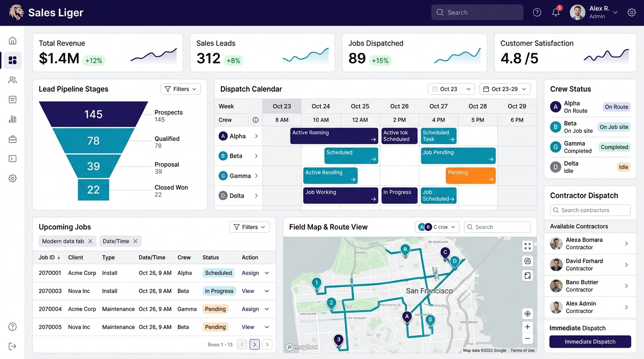Focus the top Search field

tap(477, 13)
